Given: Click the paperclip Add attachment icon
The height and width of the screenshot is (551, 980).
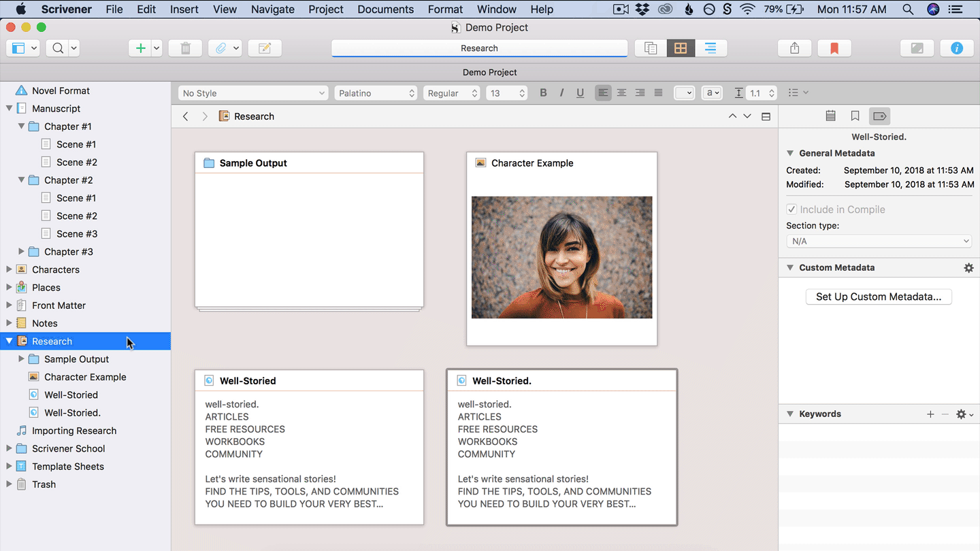Looking at the screenshot, I should tap(220, 48).
